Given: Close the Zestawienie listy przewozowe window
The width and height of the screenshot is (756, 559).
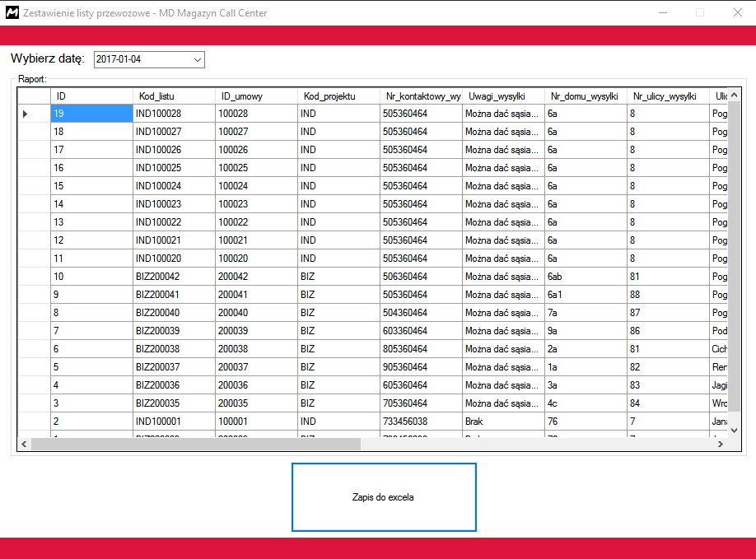Looking at the screenshot, I should click(x=738, y=13).
